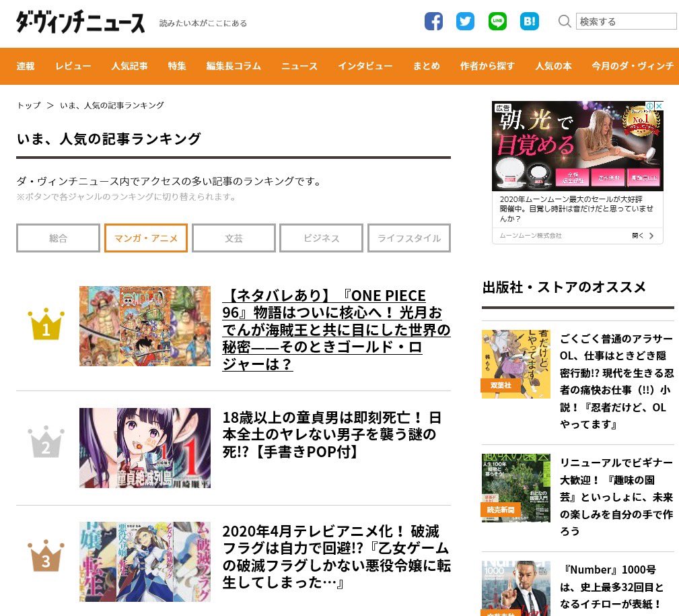The width and height of the screenshot is (679, 616).
Task: Click the Number magazine cover thumbnail
Action: tap(515, 588)
